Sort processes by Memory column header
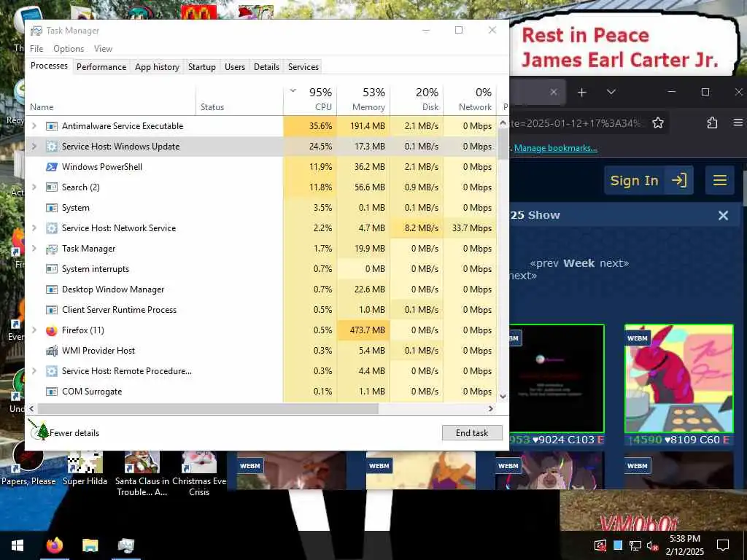 (x=363, y=99)
